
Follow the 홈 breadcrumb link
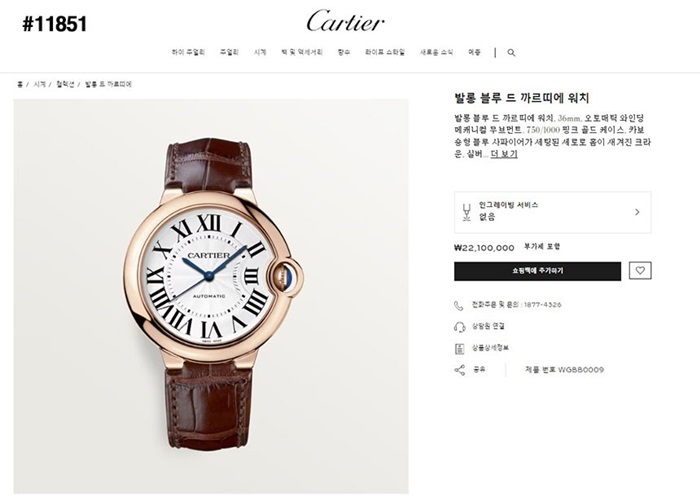click(x=20, y=84)
